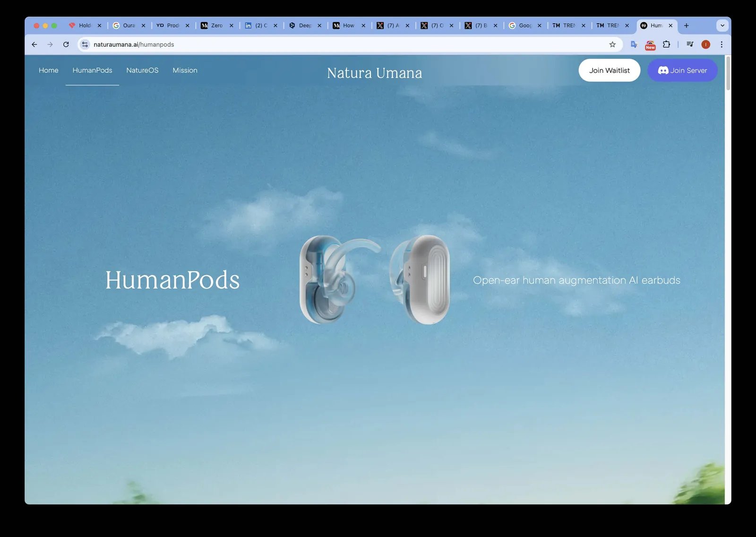Open site information icon in address bar
This screenshot has height=537, width=756.
click(x=85, y=44)
